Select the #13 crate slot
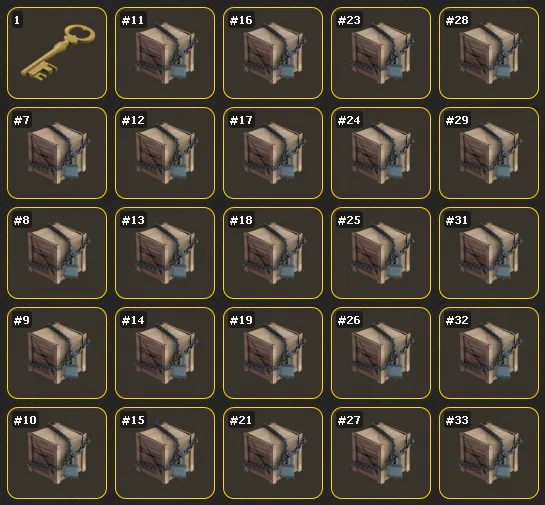The height and width of the screenshot is (505, 545). pos(165,253)
